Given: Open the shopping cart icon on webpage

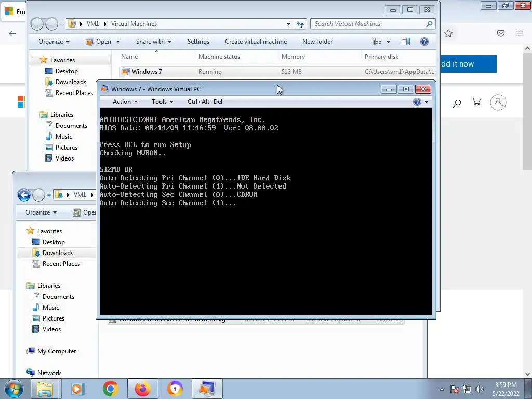Looking at the screenshot, I should (476, 102).
